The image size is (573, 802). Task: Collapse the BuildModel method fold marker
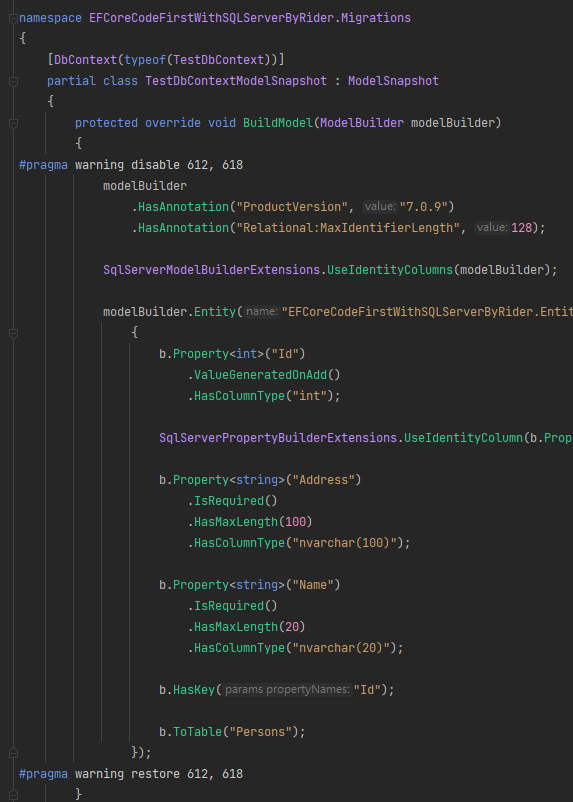[x=13, y=123]
